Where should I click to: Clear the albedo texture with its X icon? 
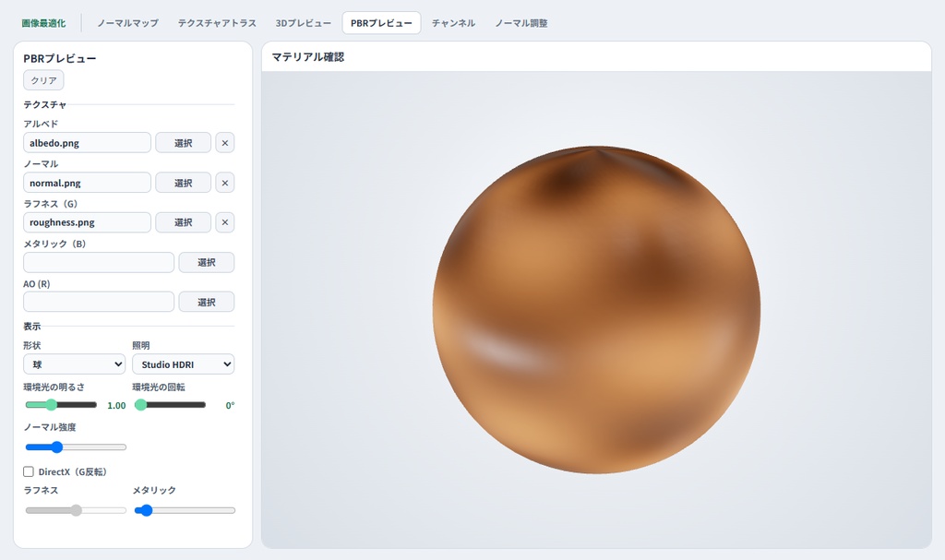(x=225, y=143)
